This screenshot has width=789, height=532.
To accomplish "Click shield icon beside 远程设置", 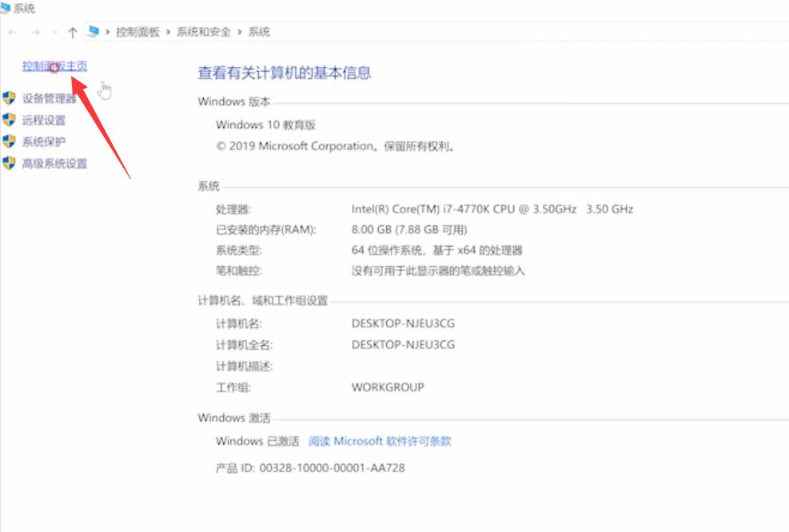I will click(9, 120).
